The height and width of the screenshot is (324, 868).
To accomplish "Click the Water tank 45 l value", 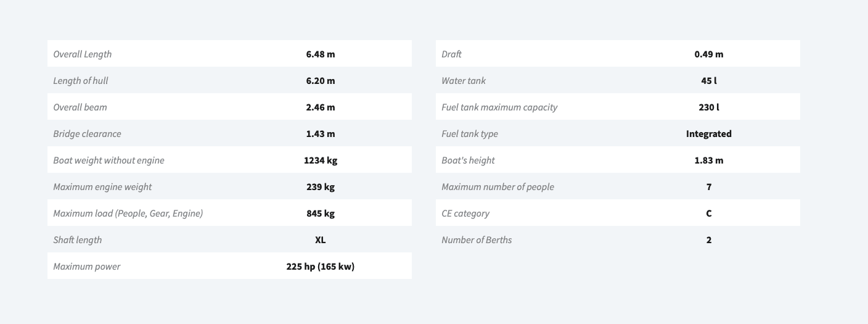I will (709, 80).
